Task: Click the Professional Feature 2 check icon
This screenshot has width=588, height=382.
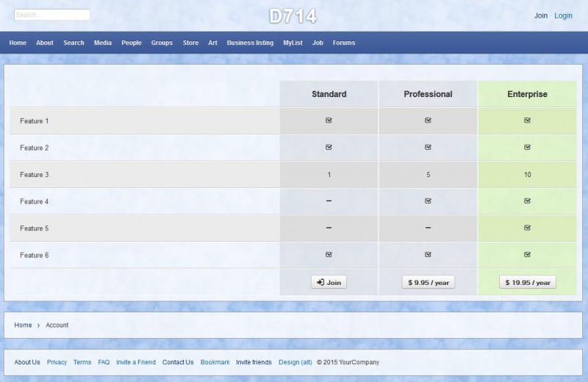Action: click(428, 148)
